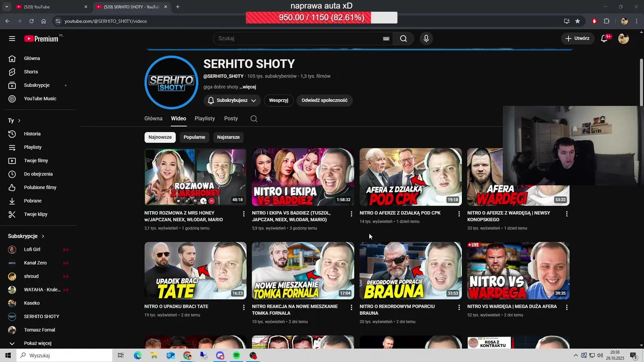Open Subskrybujesz subscription dropdown
644x362 pixels.
(x=232, y=101)
